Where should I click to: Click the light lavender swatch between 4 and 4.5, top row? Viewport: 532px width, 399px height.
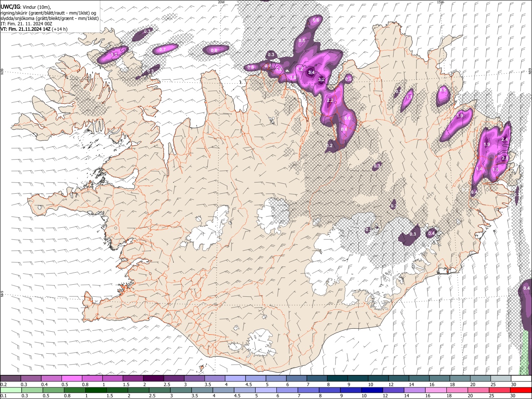tap(235, 379)
